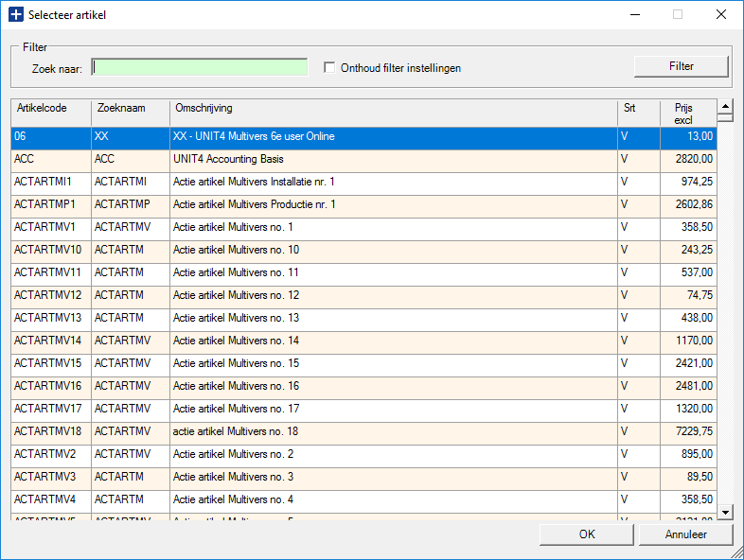Click Zoeknaam ACTARTMP cell
The height and width of the screenshot is (560, 744).
coord(131,205)
